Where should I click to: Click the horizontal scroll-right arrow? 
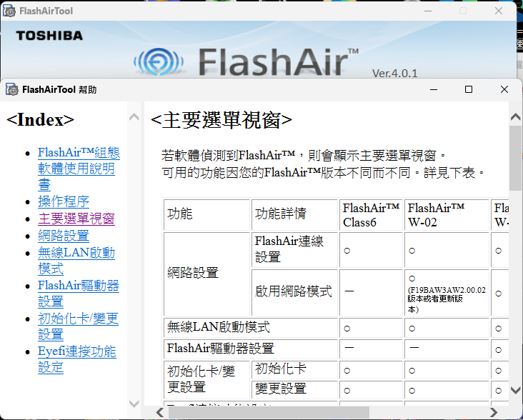(x=494, y=412)
